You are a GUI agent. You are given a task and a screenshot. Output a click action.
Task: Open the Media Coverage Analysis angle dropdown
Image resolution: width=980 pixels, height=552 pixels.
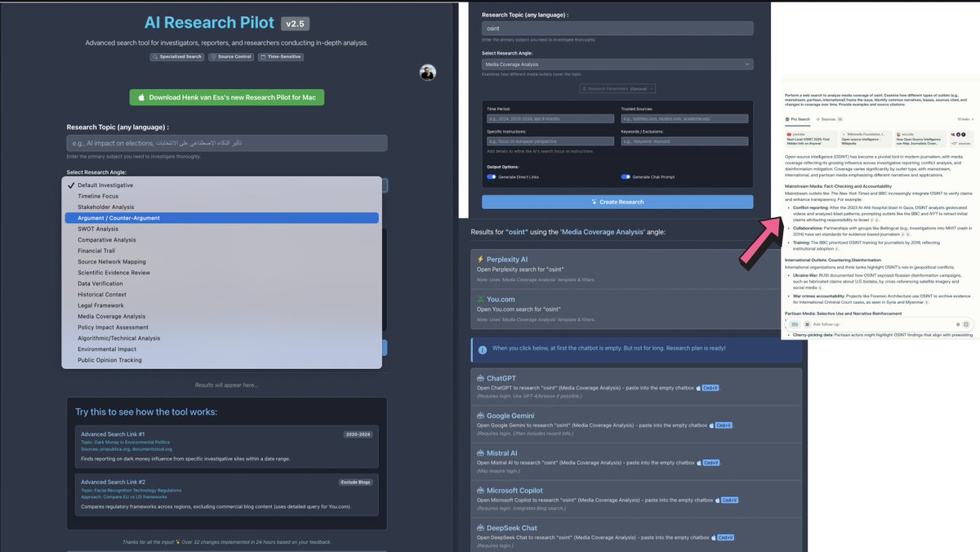tap(617, 64)
